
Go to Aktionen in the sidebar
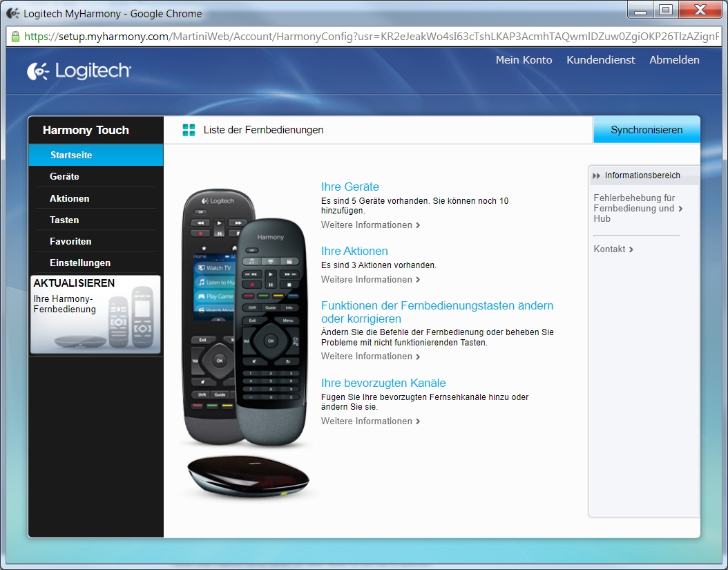(69, 198)
